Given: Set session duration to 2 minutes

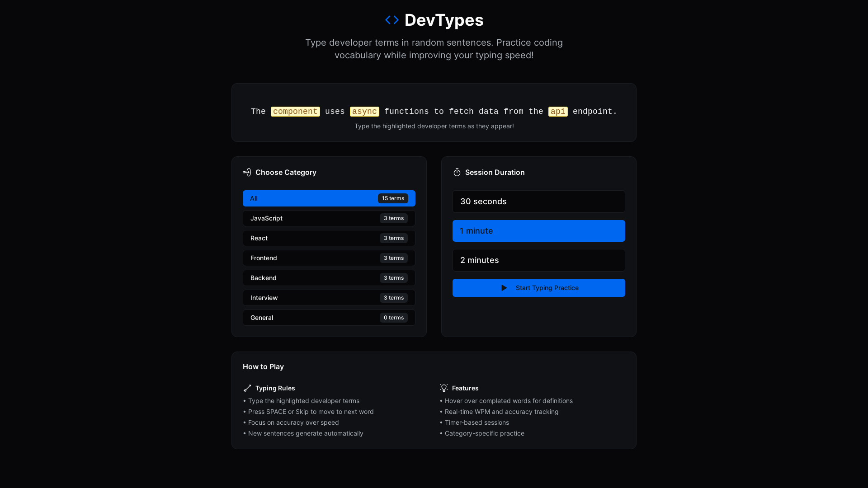Looking at the screenshot, I should (x=539, y=260).
